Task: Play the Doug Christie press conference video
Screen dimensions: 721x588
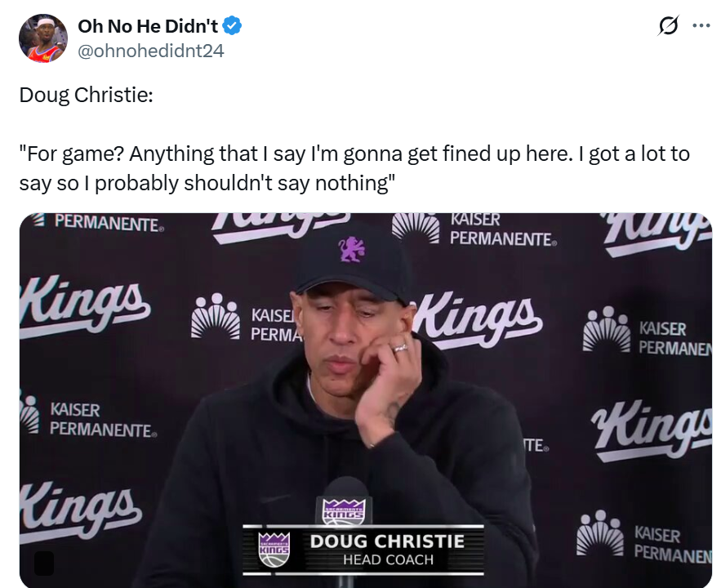Action: 365,400
